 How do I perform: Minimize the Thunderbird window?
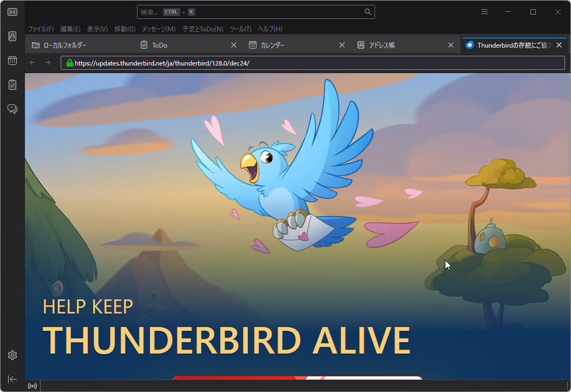click(x=508, y=12)
